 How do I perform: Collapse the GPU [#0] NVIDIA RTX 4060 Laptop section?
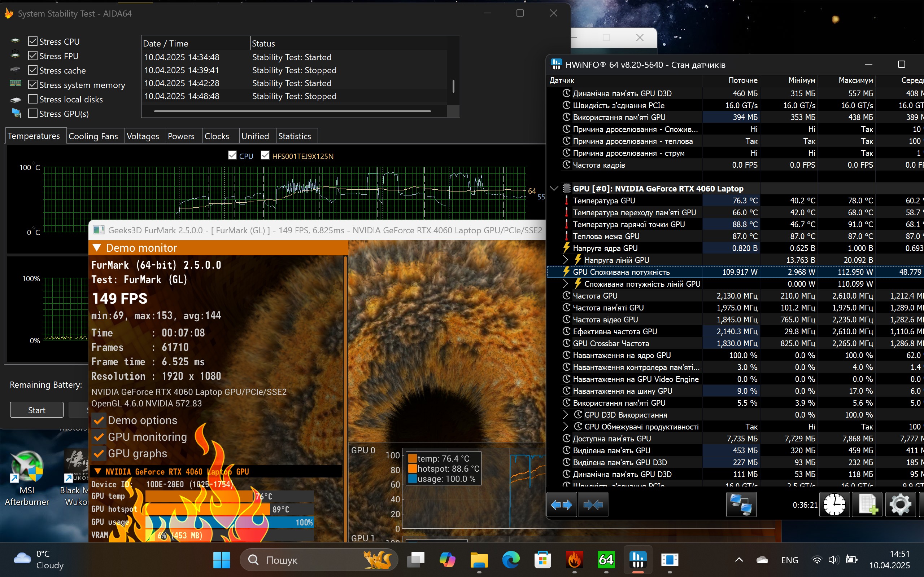tap(554, 188)
